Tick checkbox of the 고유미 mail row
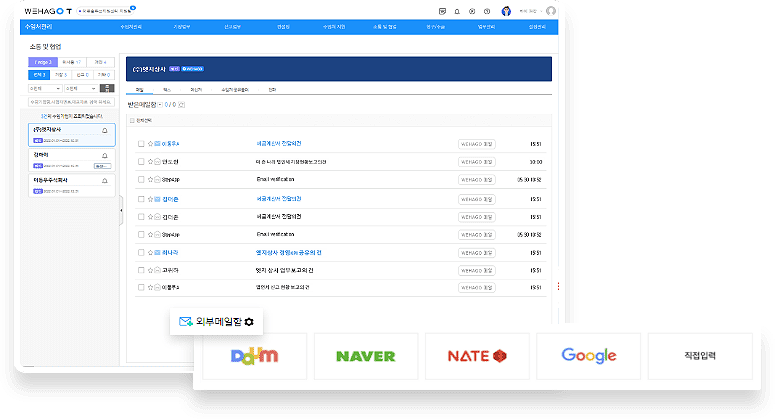 click(141, 270)
